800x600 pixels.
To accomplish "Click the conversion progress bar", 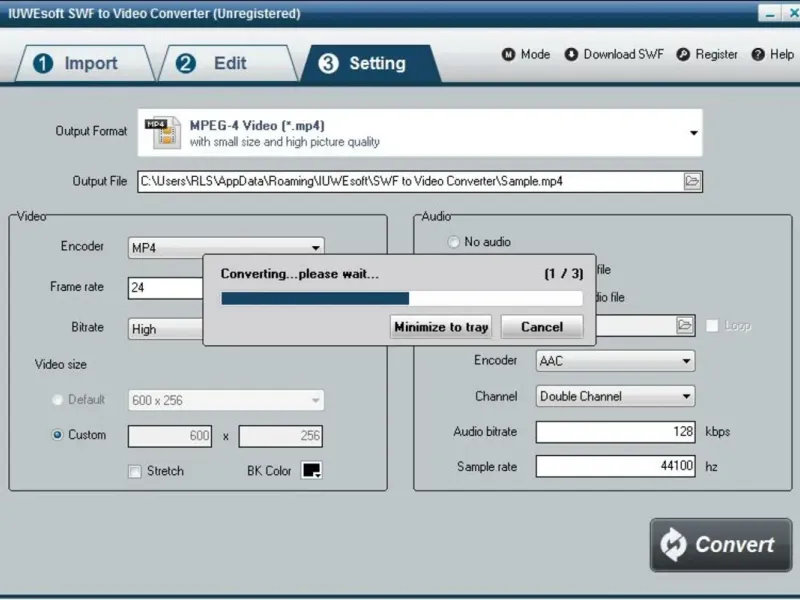I will (402, 298).
